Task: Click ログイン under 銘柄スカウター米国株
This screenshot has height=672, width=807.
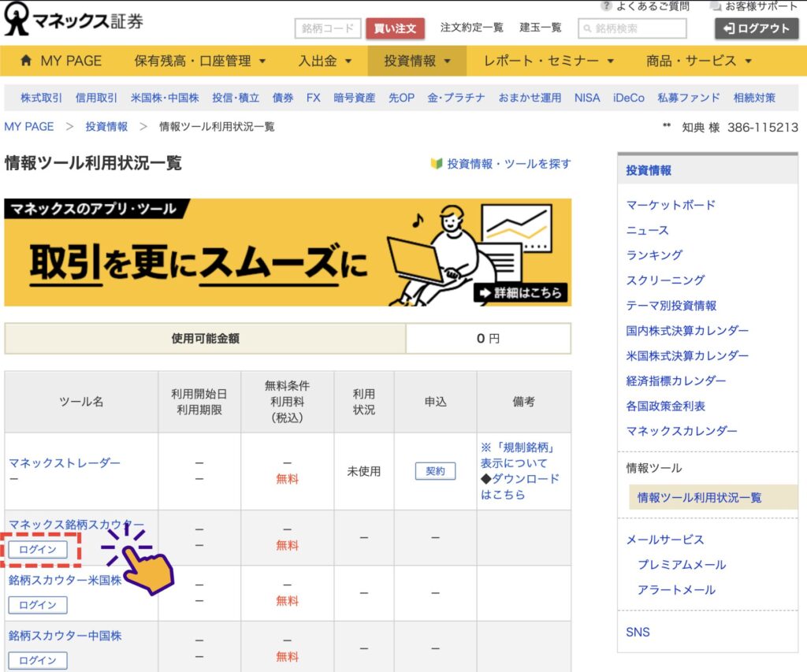Action: click(38, 605)
